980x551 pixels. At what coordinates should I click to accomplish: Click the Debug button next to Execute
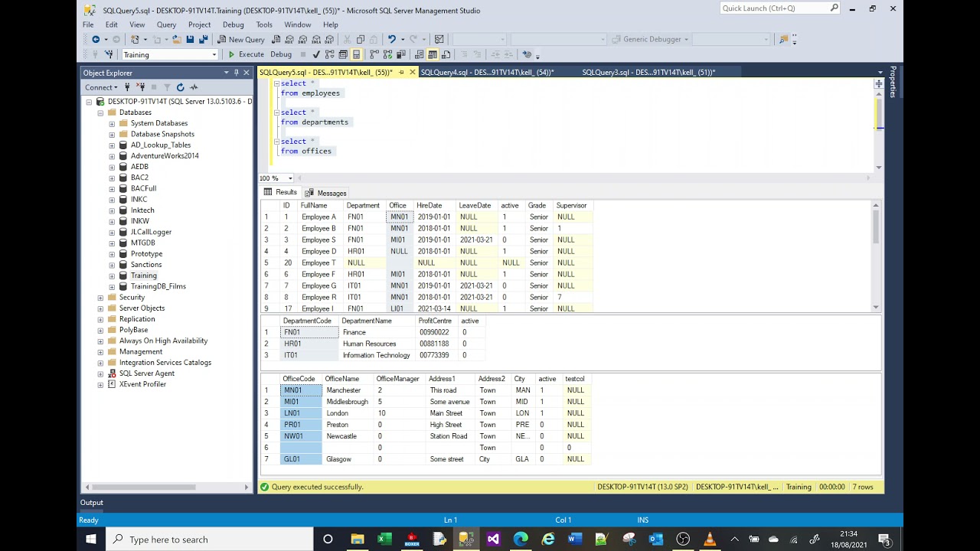tap(281, 54)
